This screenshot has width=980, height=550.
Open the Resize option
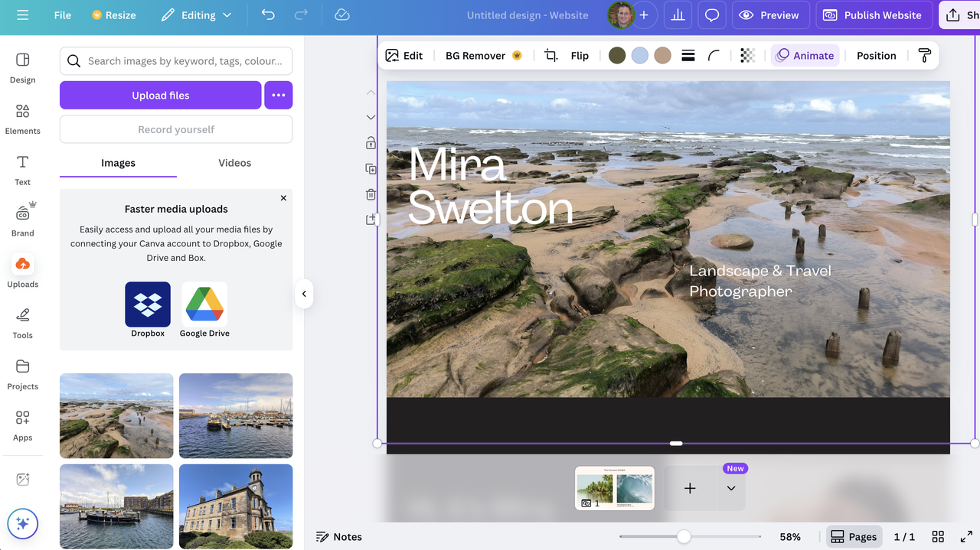tap(113, 15)
